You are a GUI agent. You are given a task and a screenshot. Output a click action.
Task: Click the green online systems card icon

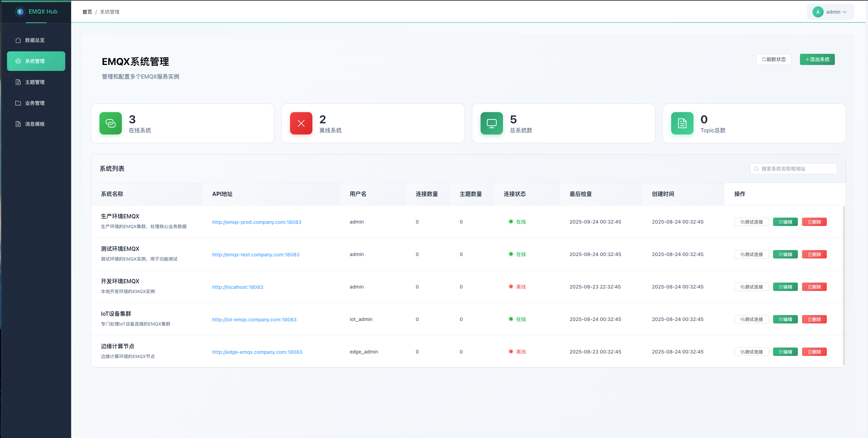pos(111,123)
